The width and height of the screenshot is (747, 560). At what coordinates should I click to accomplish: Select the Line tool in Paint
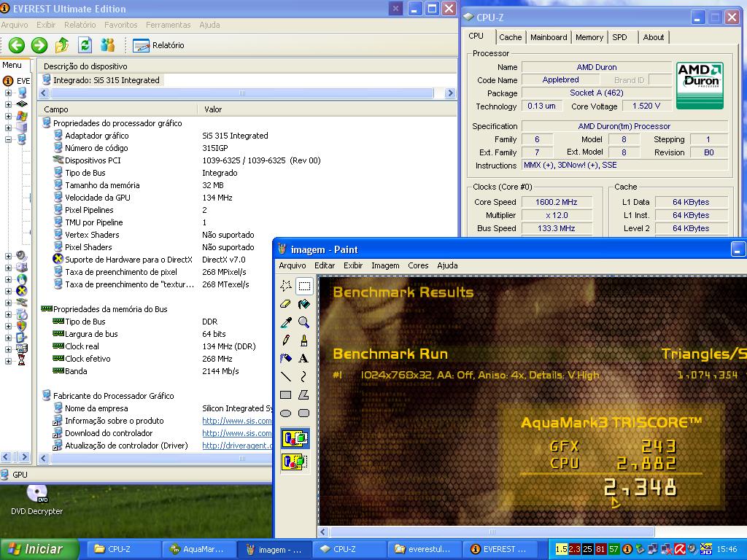point(286,377)
